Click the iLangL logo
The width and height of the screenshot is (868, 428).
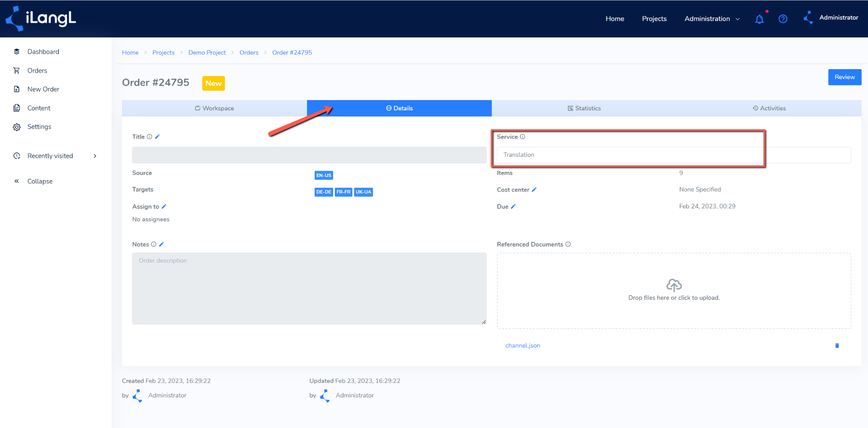(40, 18)
